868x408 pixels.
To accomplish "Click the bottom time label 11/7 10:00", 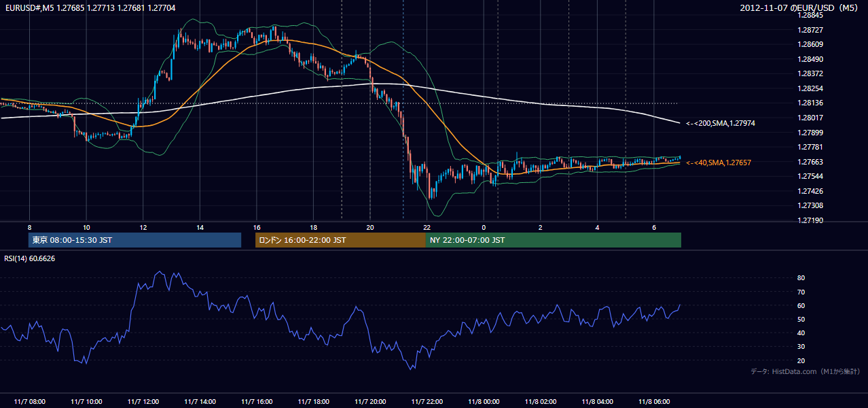I will coord(86,402).
